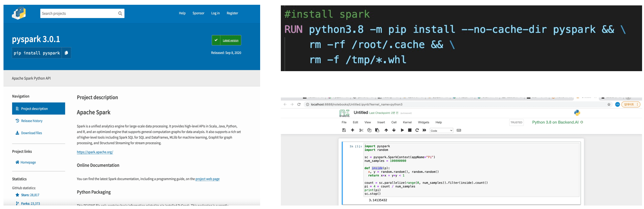
Task: Bookmark the page with the star icon
Action: coord(609,104)
